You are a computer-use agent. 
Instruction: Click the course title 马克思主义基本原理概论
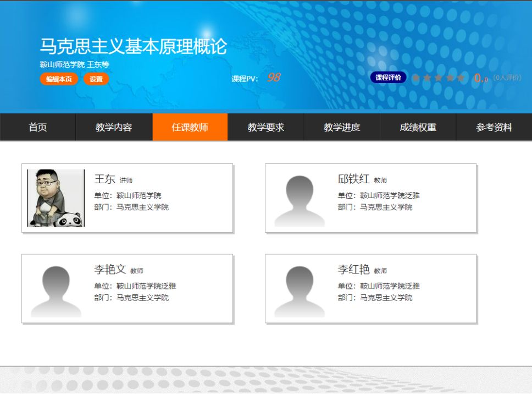pyautogui.click(x=133, y=47)
